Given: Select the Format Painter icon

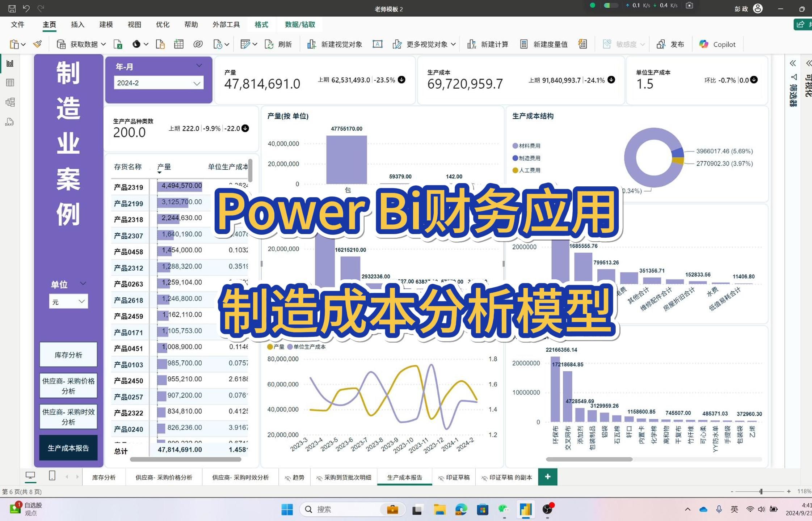Looking at the screenshot, I should click(38, 44).
